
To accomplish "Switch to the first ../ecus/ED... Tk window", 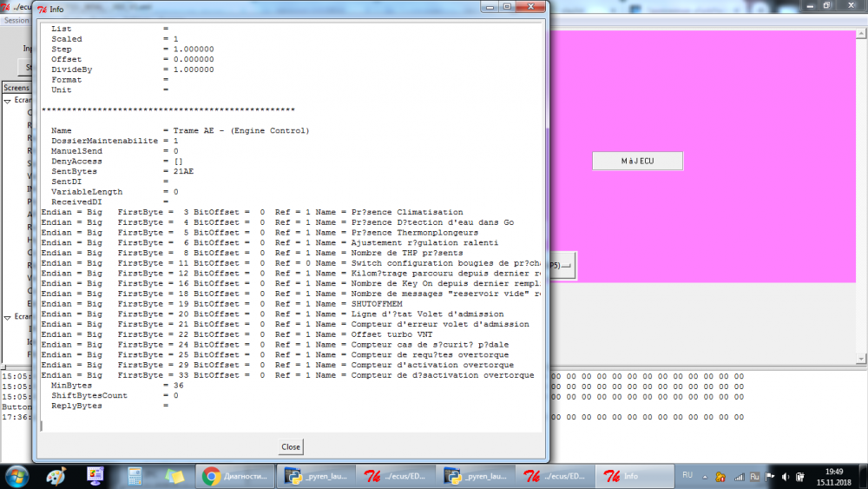I will pyautogui.click(x=395, y=476).
